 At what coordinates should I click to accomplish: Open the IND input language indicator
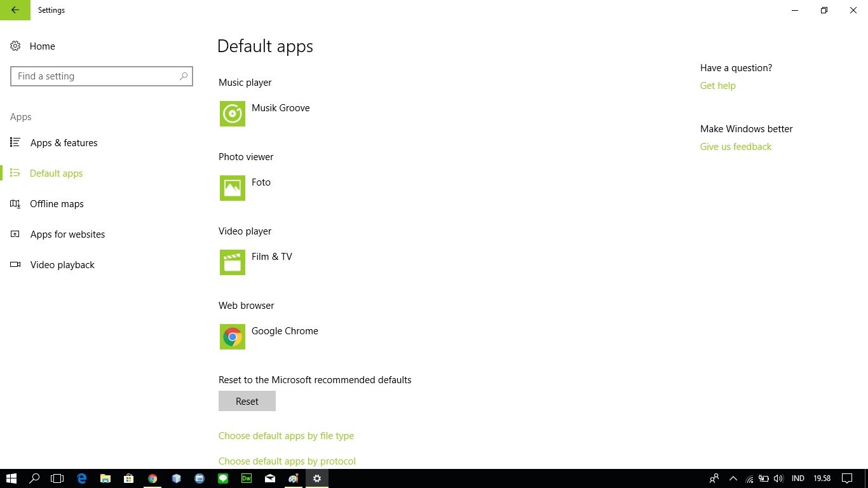click(798, 478)
